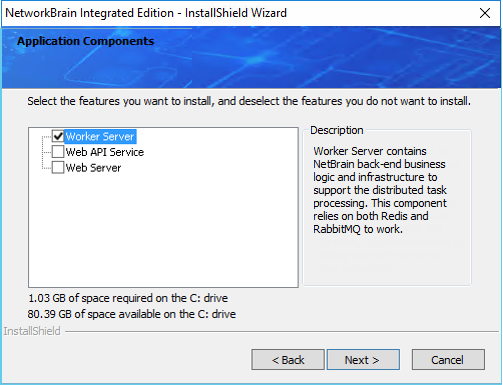
Task: Click the Application Components heading
Action: 86,41
